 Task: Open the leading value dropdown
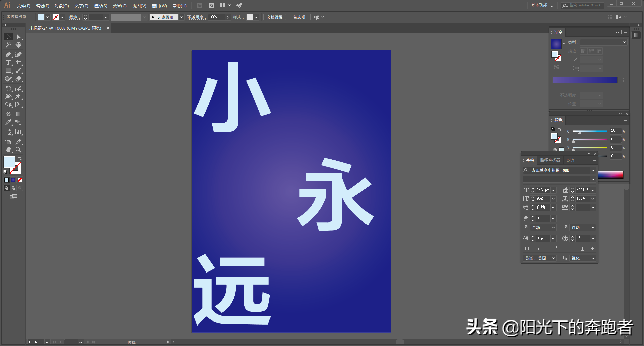tap(593, 190)
